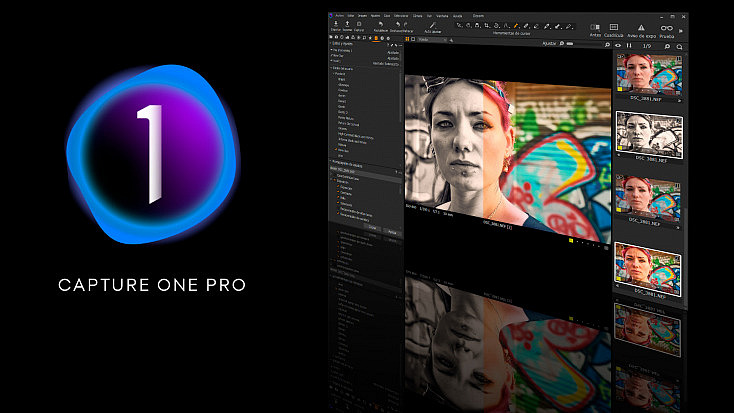734x413 pixels.
Task: Open the Imagen menu
Action: point(362,15)
